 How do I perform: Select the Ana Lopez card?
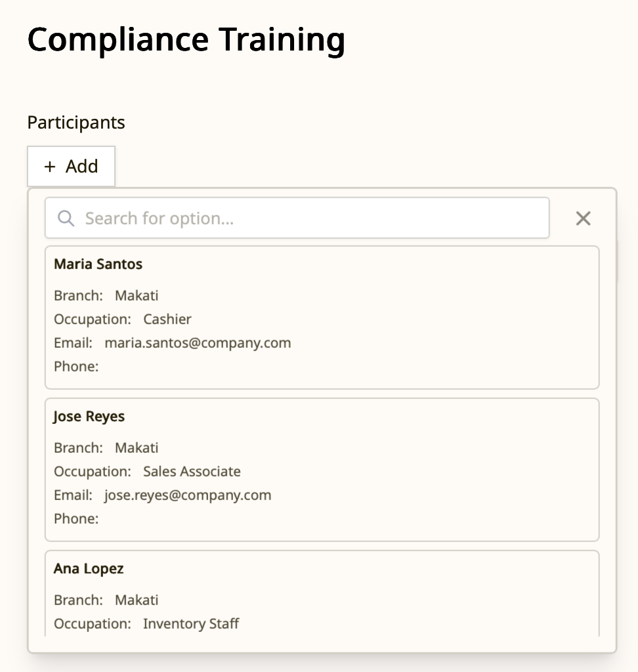pyautogui.click(x=322, y=593)
